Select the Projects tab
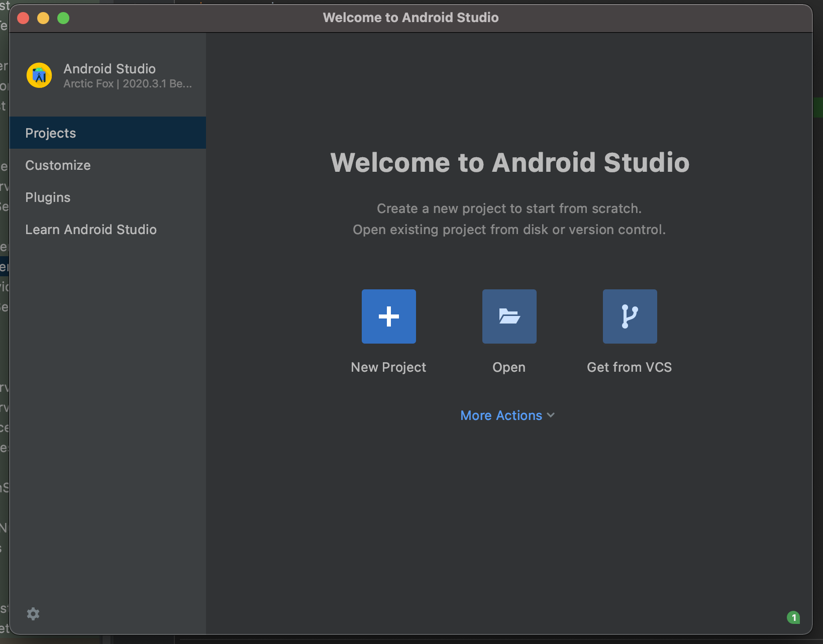This screenshot has width=823, height=644. tap(108, 133)
